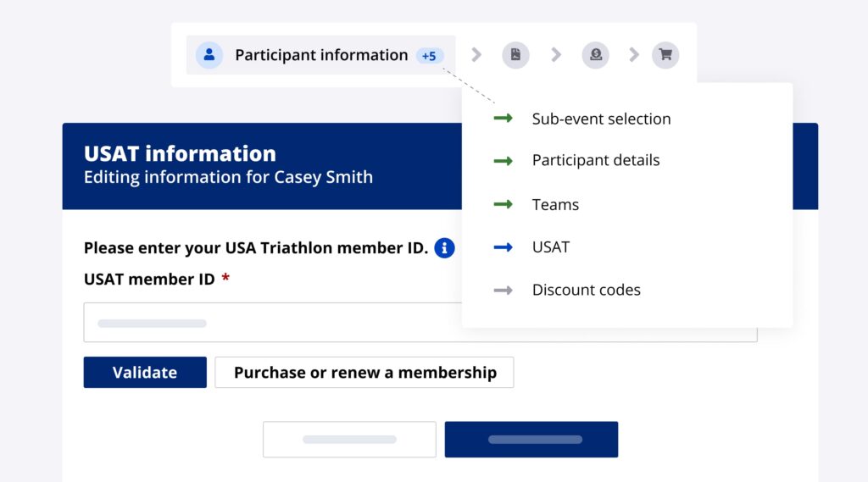Viewport: 868px width, 482px height.
Task: Click the blank dark blue bottom button
Action: pyautogui.click(x=531, y=440)
